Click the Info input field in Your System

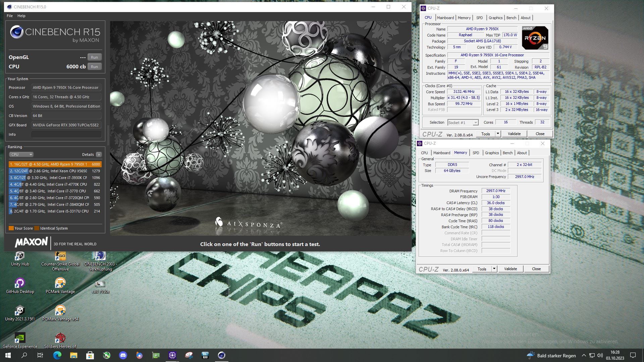click(x=66, y=134)
